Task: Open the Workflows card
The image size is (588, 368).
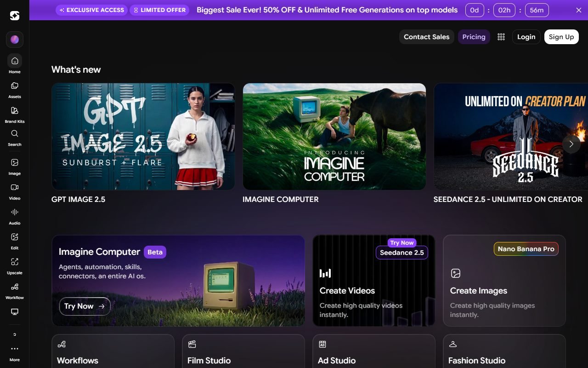Action: pos(113,351)
